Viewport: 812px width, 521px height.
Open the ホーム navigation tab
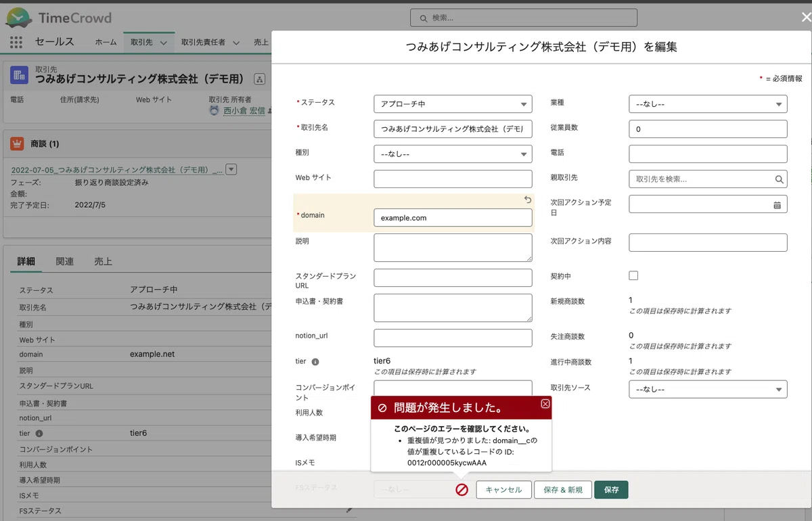point(106,42)
